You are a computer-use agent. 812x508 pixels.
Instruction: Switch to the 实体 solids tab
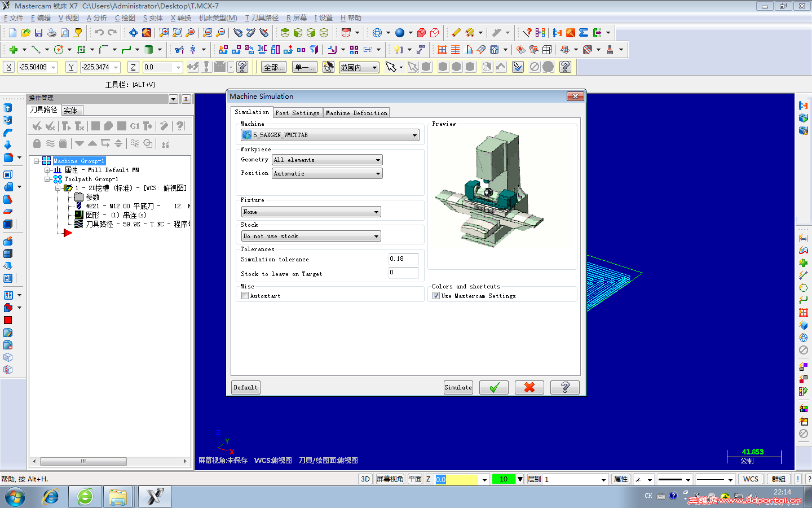72,111
